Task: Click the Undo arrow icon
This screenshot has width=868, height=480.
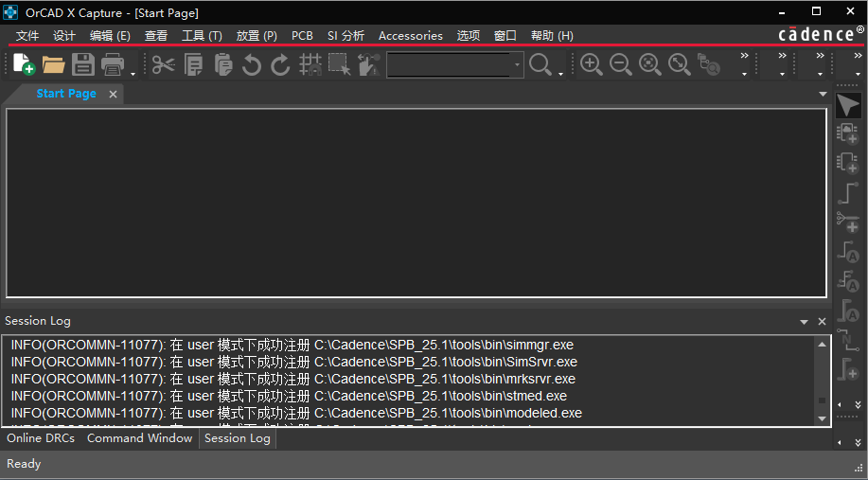Action: click(x=252, y=64)
